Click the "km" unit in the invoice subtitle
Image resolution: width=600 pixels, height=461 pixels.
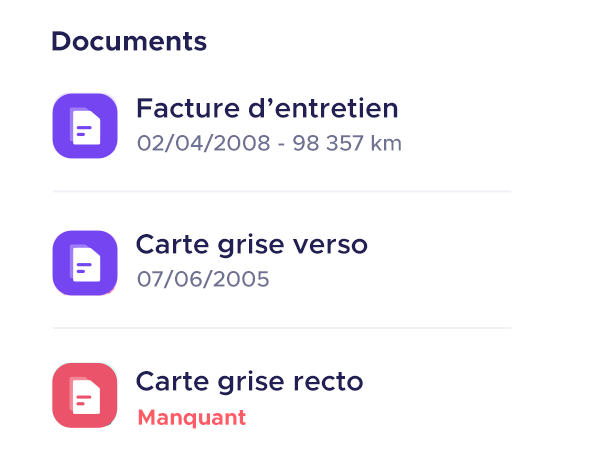pyautogui.click(x=385, y=143)
